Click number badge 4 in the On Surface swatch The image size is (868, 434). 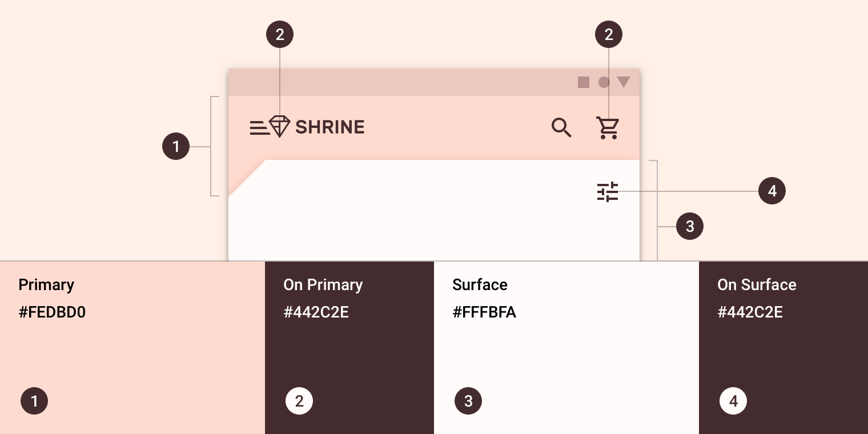(x=733, y=401)
